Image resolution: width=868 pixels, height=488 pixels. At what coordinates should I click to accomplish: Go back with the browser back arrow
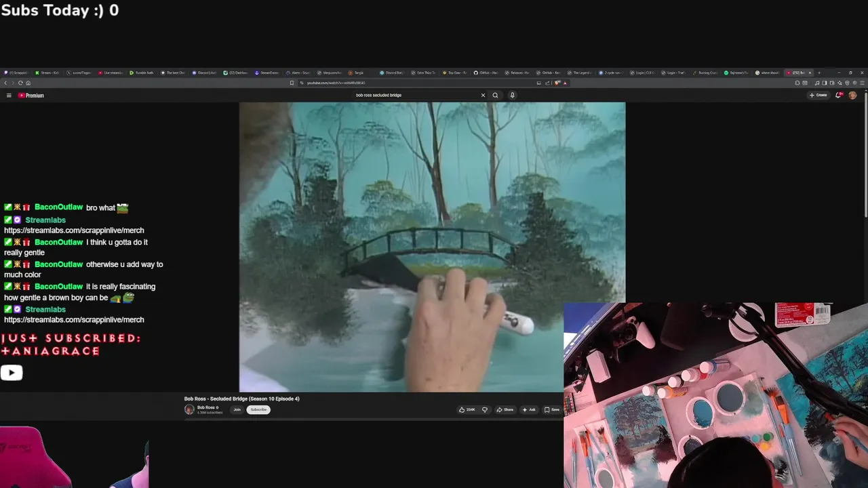5,83
